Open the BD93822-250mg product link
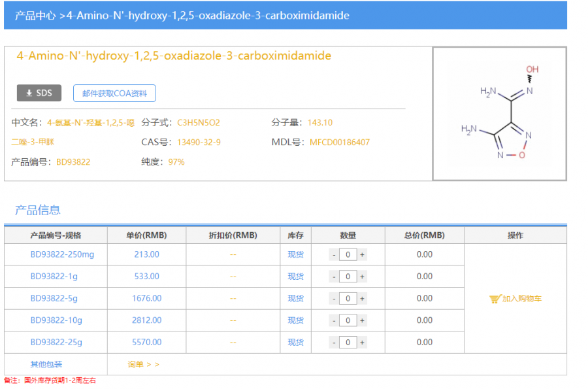Screen dimensions: 588x389 [62, 254]
